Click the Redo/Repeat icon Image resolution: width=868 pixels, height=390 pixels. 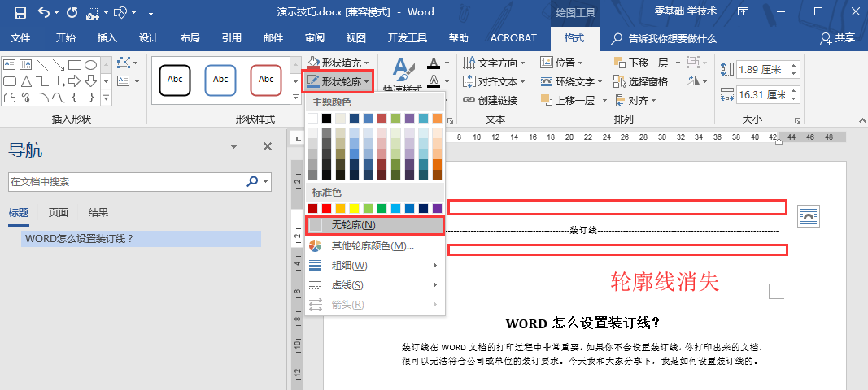point(72,12)
